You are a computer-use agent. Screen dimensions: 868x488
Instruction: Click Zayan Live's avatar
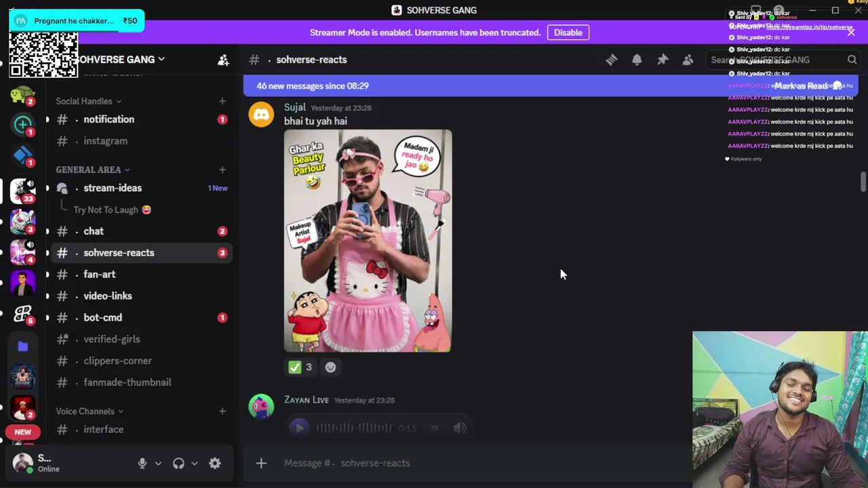[x=261, y=407]
